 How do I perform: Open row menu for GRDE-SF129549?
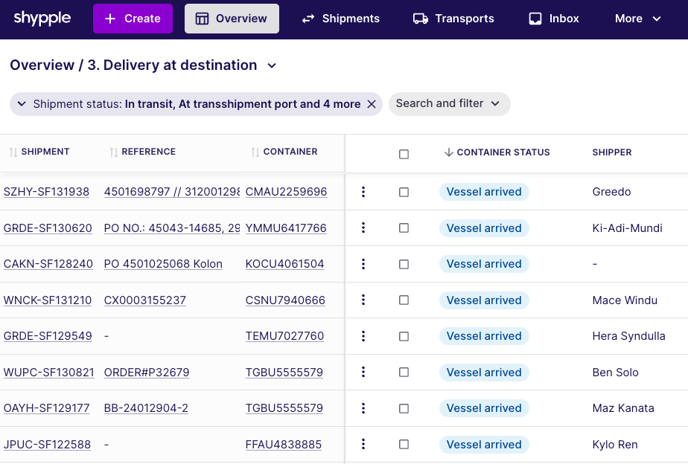click(363, 336)
